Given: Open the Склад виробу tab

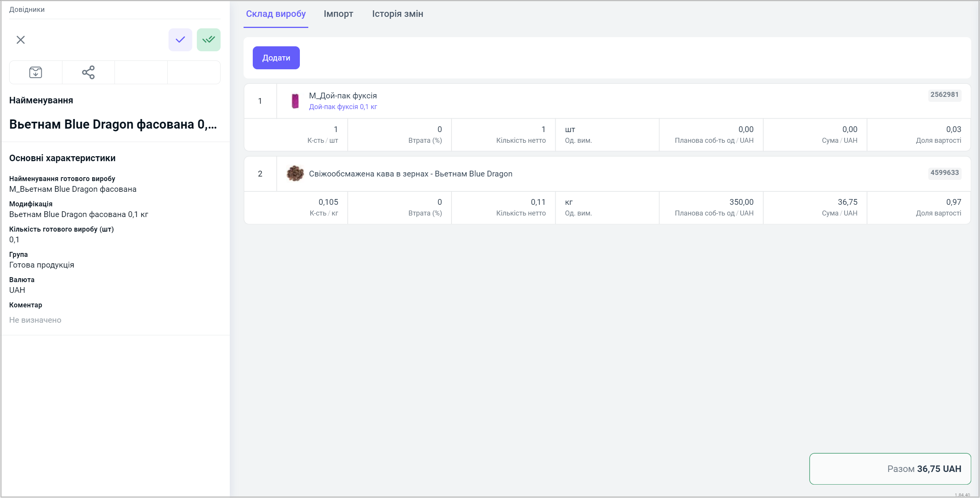Looking at the screenshot, I should (276, 14).
